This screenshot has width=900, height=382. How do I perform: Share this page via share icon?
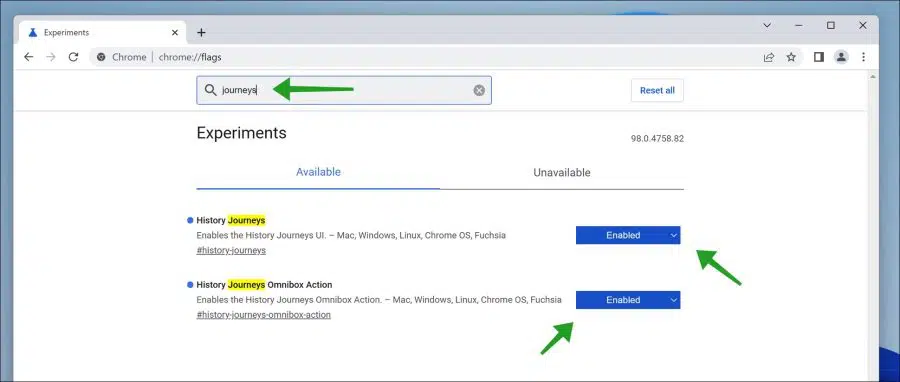coord(769,57)
